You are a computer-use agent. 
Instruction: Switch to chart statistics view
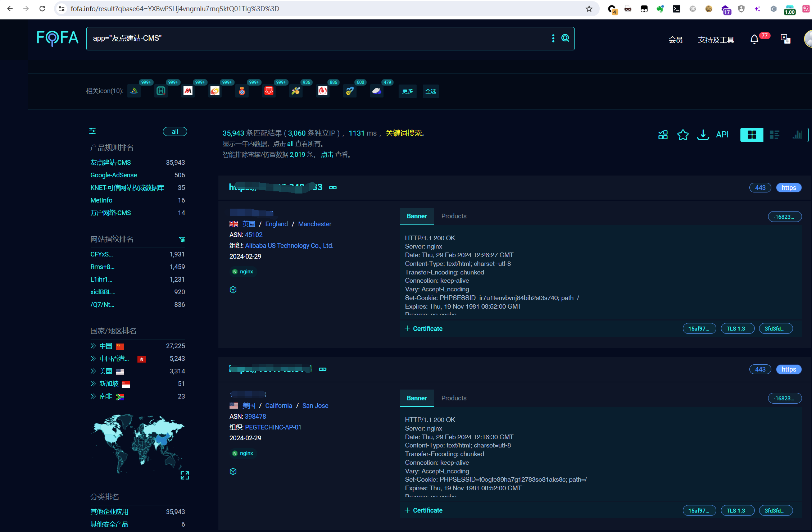797,135
